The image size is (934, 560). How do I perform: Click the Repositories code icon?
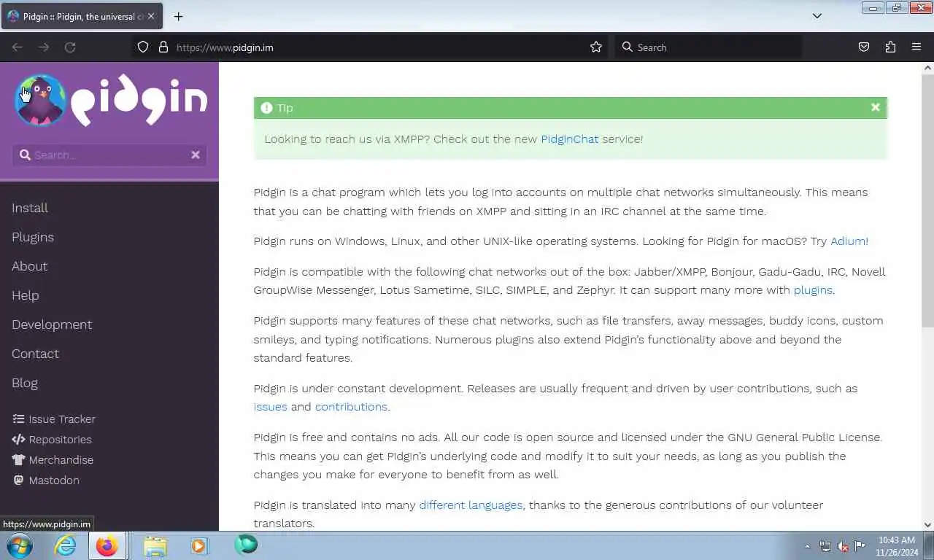[x=18, y=440]
